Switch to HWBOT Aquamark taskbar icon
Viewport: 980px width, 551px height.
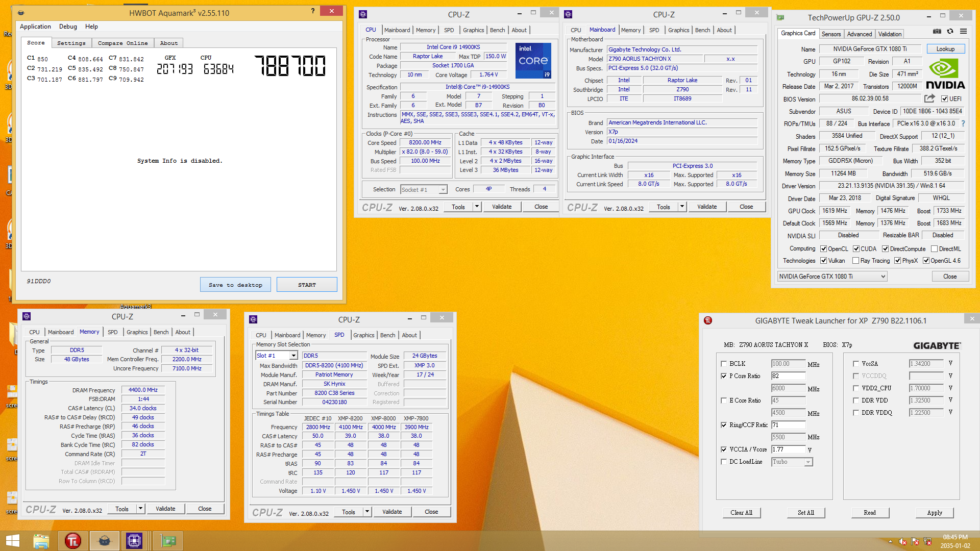pyautogui.click(x=105, y=541)
